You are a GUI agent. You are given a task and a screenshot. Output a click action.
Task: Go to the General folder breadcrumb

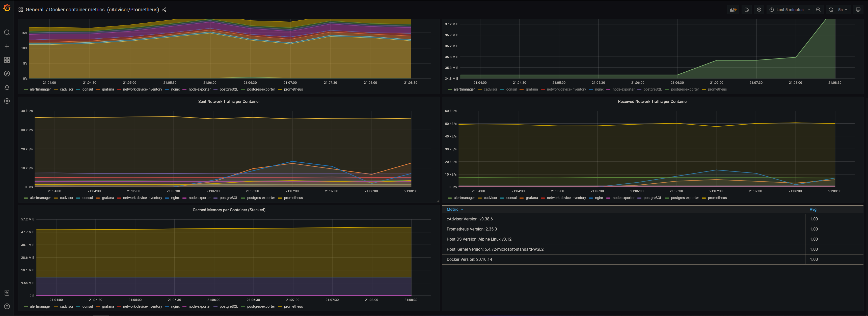click(34, 10)
